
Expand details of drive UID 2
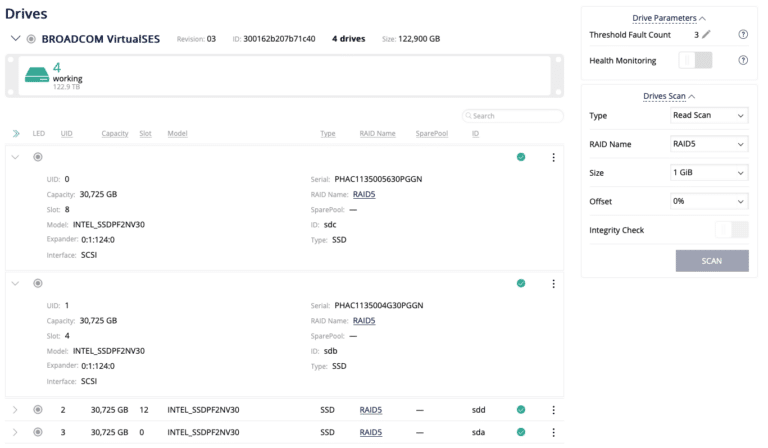coord(15,410)
